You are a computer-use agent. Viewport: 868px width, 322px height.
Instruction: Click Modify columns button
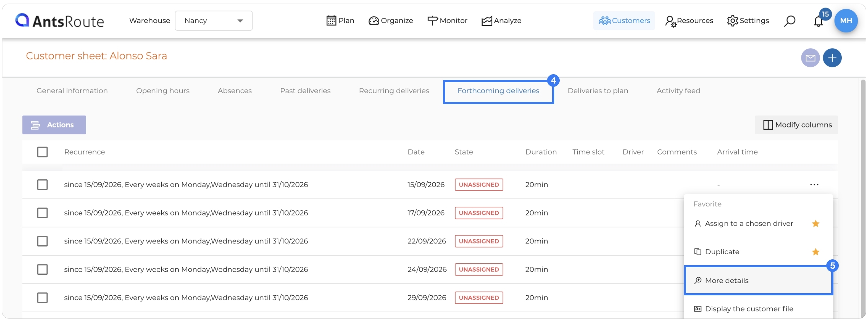point(797,125)
